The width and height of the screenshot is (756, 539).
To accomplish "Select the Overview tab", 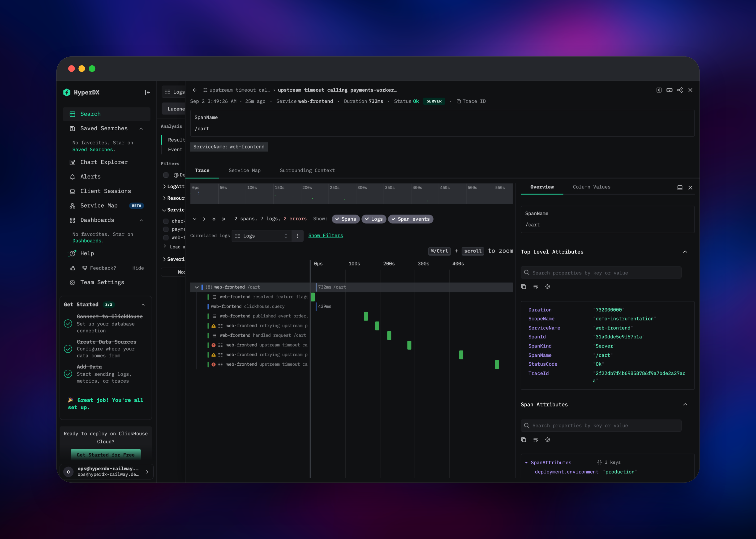I will pos(542,187).
